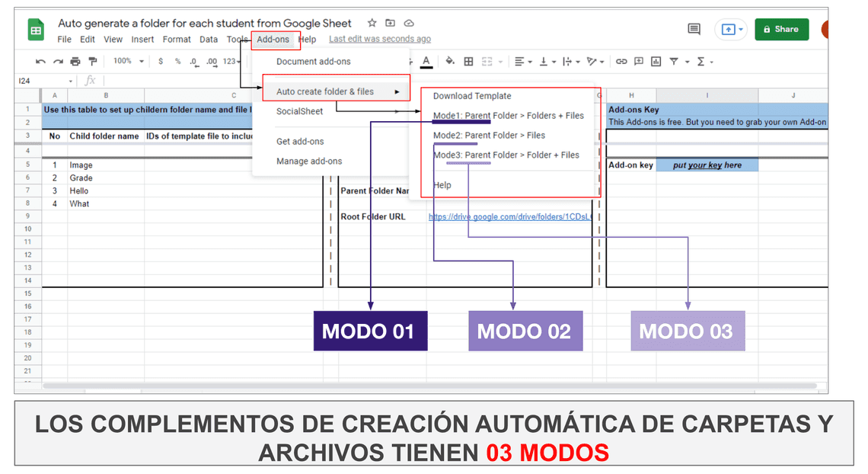868x474 pixels.
Task: Open the text color picker
Action: click(426, 62)
